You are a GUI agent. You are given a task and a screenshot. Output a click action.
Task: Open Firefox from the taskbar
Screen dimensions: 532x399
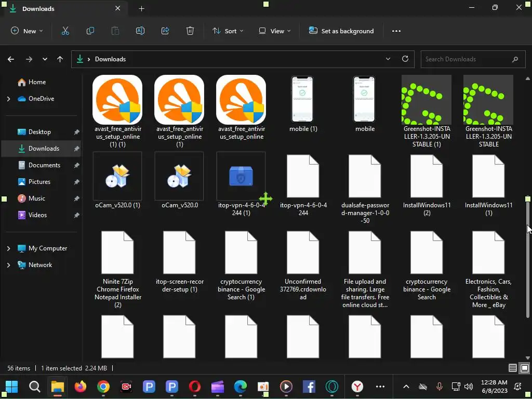point(81,387)
